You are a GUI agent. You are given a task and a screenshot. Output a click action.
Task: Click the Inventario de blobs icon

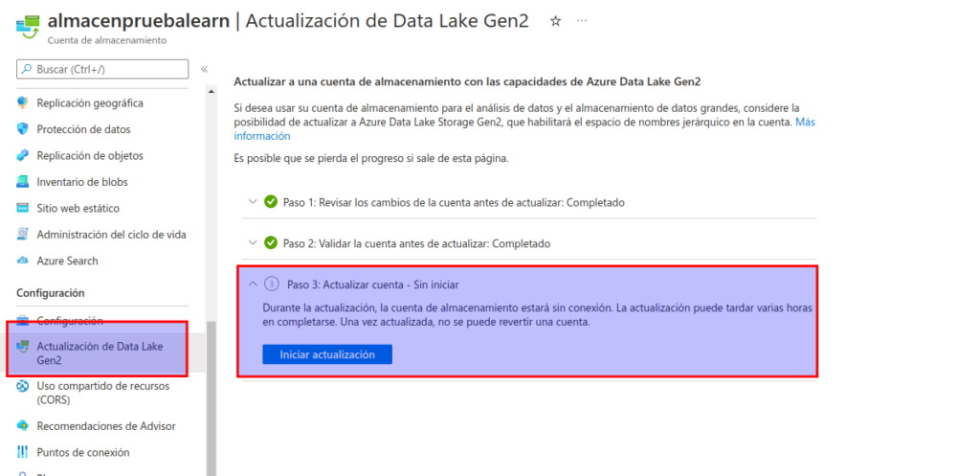pos(23,182)
